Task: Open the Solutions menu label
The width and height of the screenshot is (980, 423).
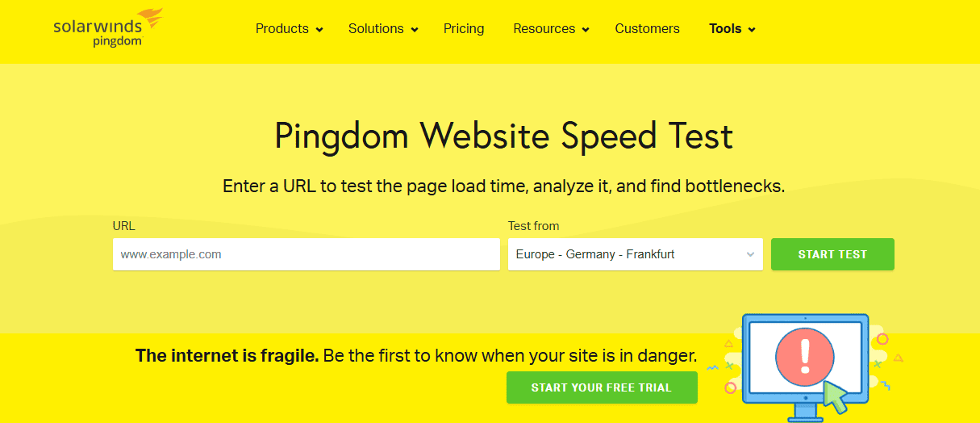Action: [376, 29]
